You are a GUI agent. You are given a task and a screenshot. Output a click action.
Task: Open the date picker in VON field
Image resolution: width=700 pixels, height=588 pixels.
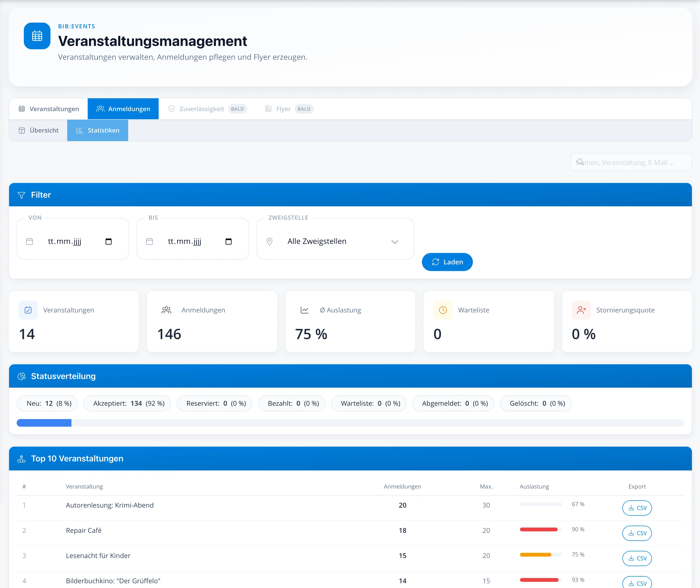pos(108,241)
